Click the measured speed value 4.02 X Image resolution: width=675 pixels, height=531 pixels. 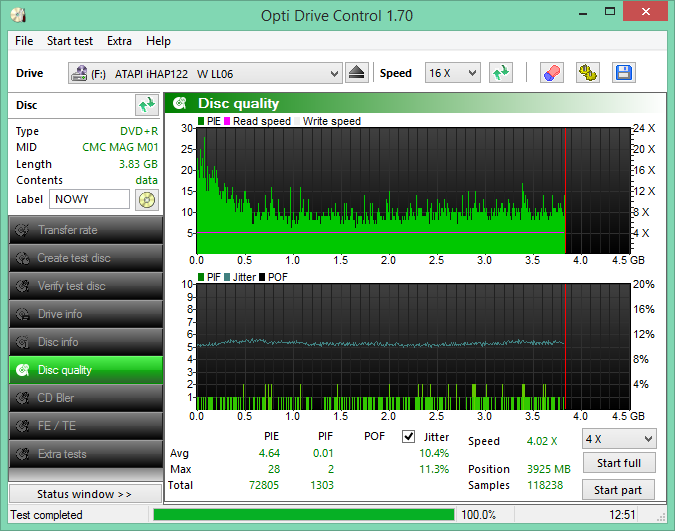pos(542,441)
